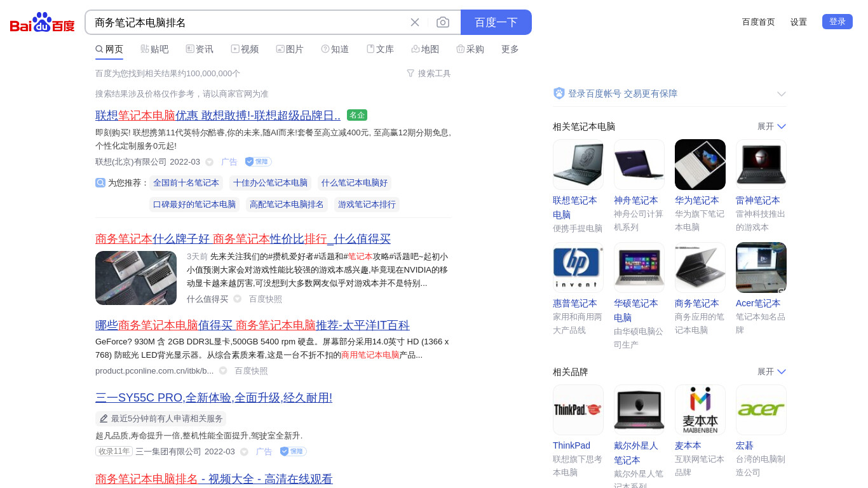Open dropdown arrow beside 联想(北京)有限公司 2022-03
The height and width of the screenshot is (488, 868).
click(x=209, y=162)
